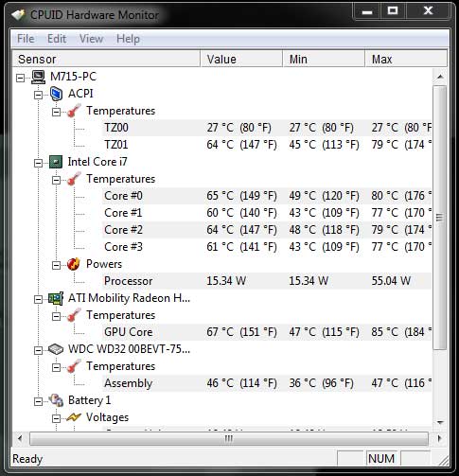Screen dimensions: 459x476
Task: Click the thermometer icon under ACPI
Action: point(74,111)
